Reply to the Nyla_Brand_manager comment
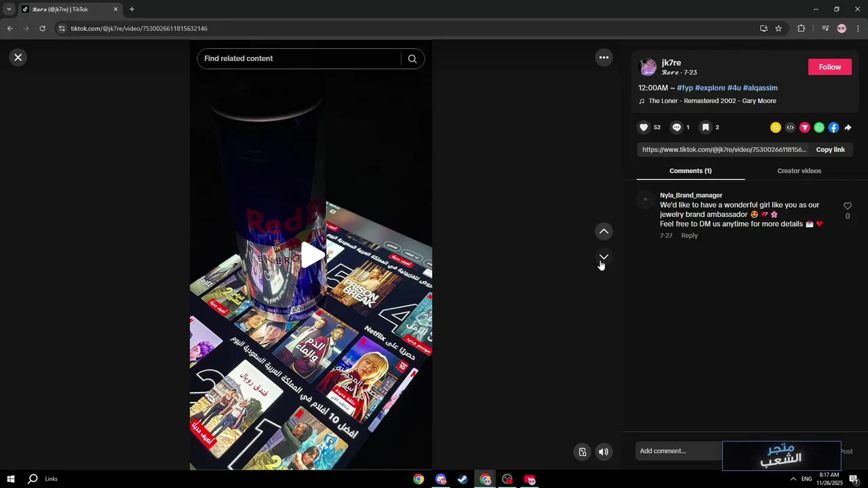The image size is (868, 488). [x=689, y=236]
